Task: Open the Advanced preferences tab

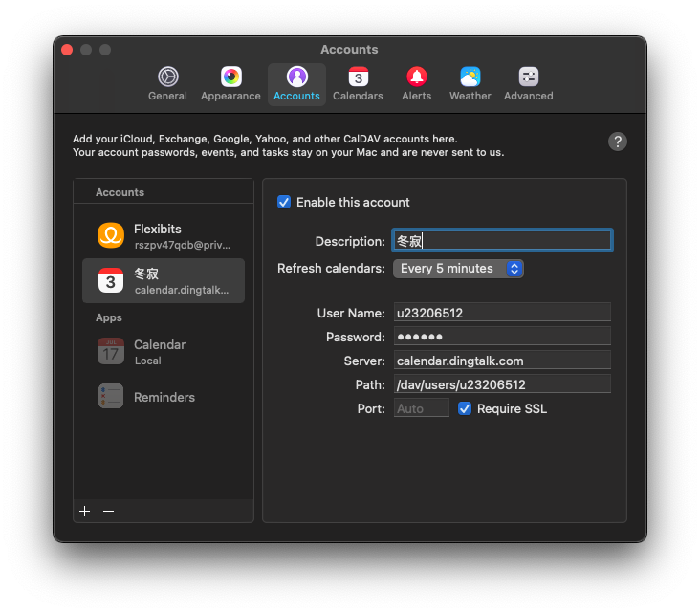Action: tap(528, 84)
